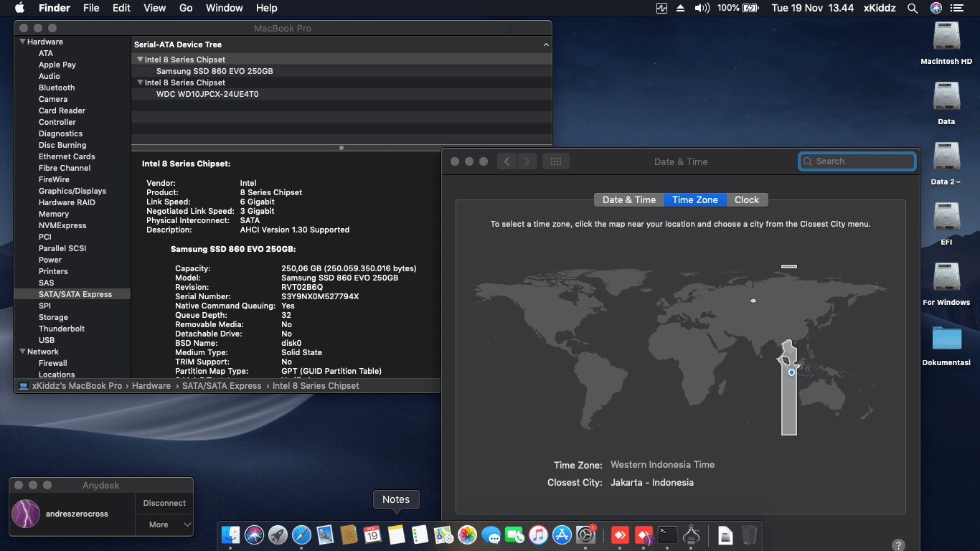Viewport: 980px width, 551px height.
Task: Collapse the first Intel 8 Series Chipset
Action: (x=140, y=60)
